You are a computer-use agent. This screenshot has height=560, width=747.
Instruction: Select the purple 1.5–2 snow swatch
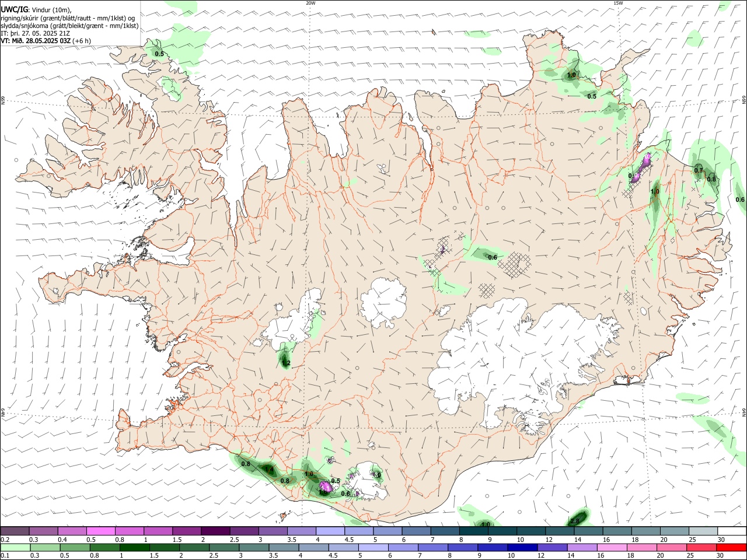pos(186,531)
